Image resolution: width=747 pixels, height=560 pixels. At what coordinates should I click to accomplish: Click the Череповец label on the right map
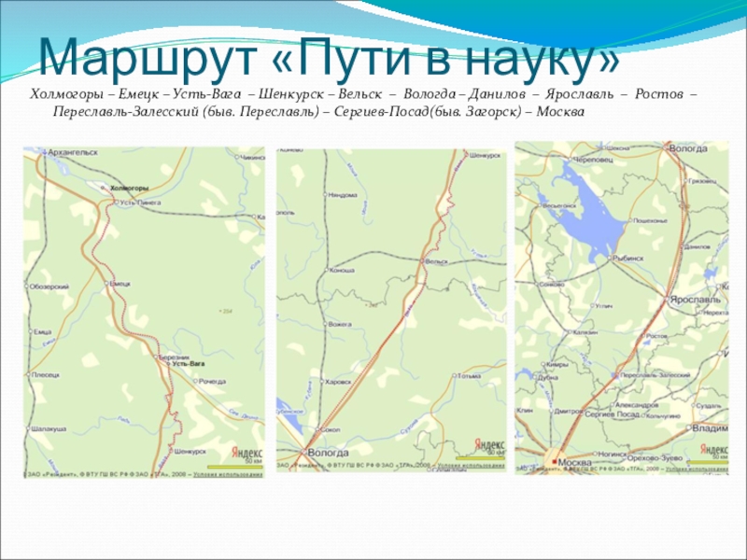(x=593, y=160)
